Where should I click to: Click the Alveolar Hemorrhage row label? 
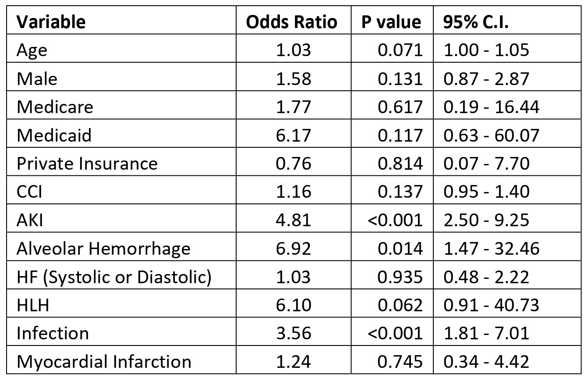coord(103,249)
